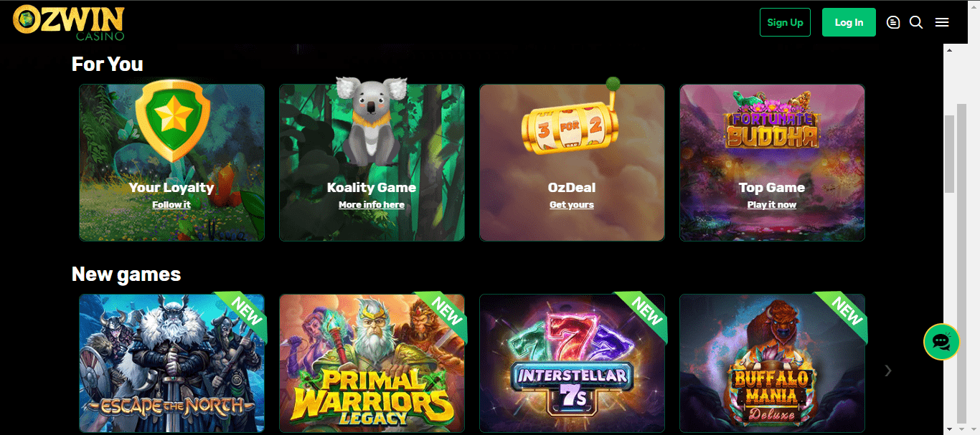Click the page scrollbar up arrow
Viewport: 980px width, 435px height.
[949, 49]
